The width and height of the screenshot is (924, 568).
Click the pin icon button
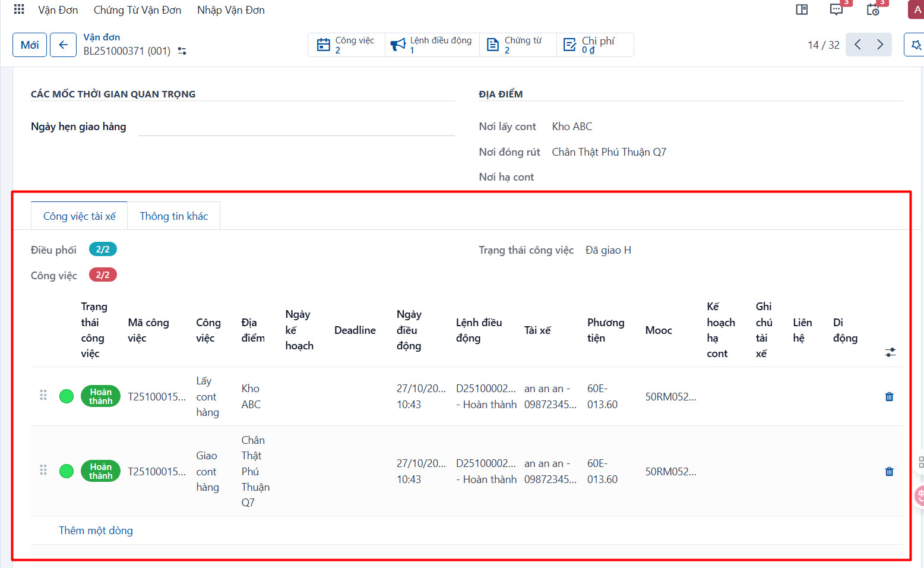[x=915, y=45]
